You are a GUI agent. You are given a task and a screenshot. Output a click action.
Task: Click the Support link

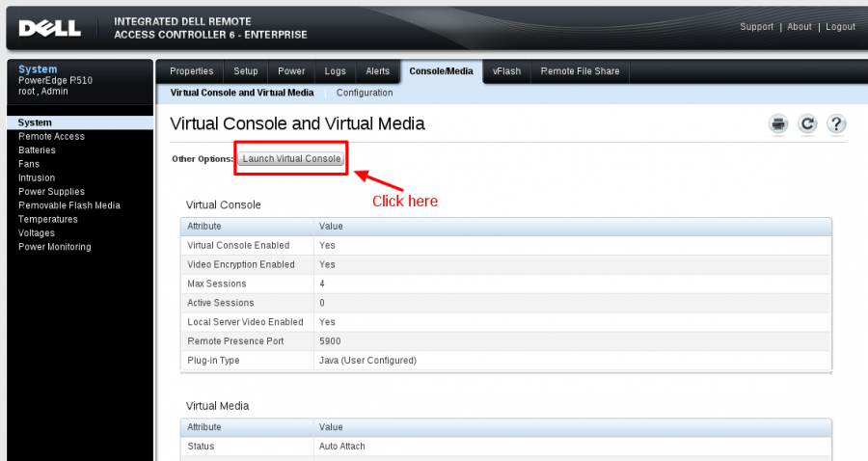(x=756, y=27)
